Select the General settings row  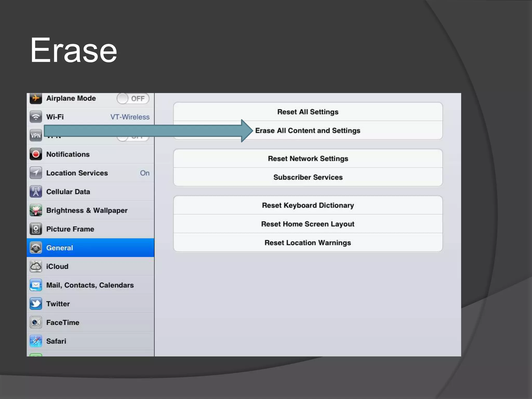click(90, 248)
